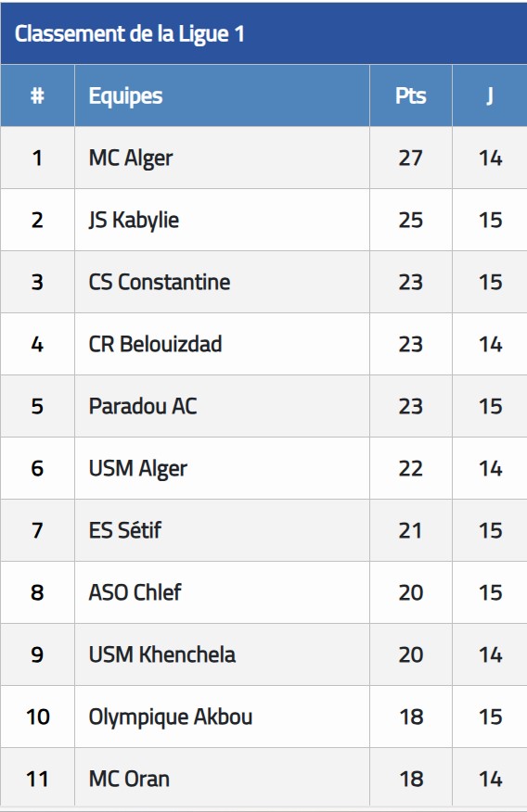Screen dimensions: 527x812
Task: Click the J column header
Action: (x=490, y=95)
